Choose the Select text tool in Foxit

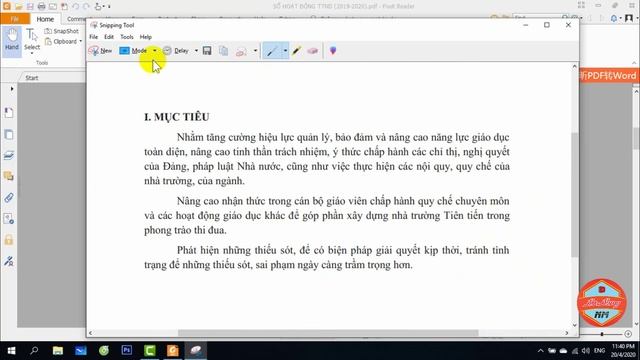[32, 41]
